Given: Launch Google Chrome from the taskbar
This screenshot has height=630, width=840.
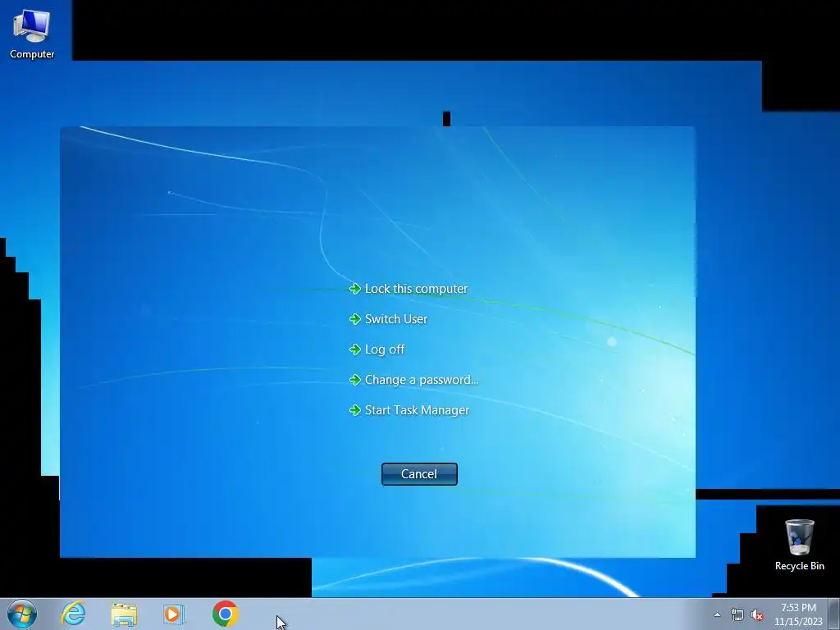Looking at the screenshot, I should point(225,614).
